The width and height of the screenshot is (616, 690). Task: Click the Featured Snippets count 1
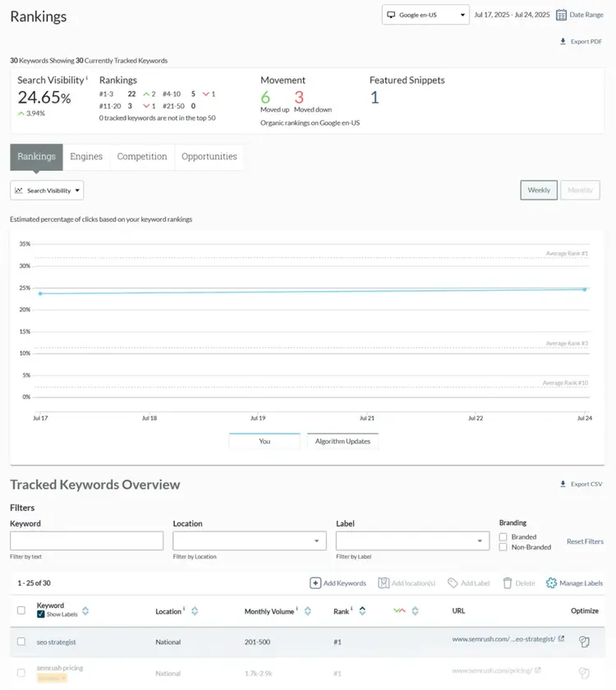coord(375,97)
